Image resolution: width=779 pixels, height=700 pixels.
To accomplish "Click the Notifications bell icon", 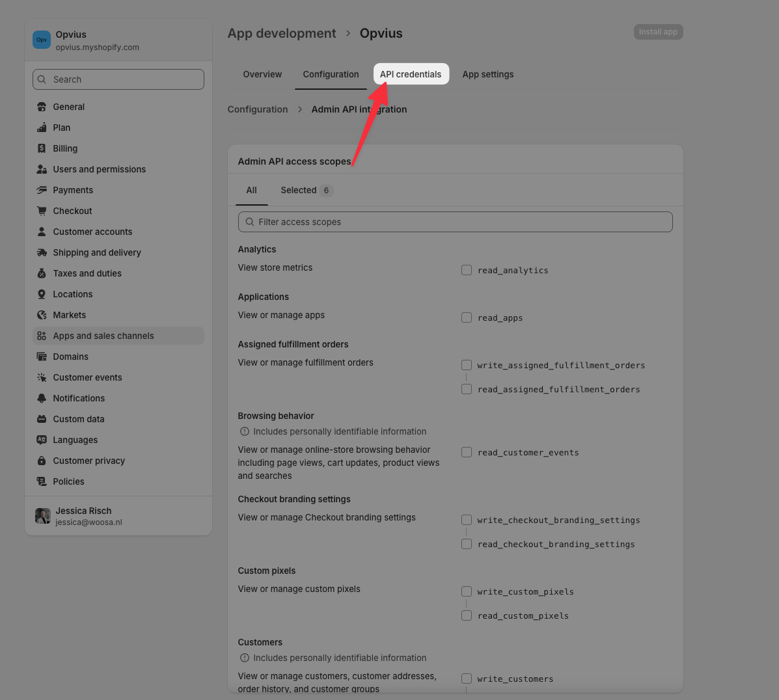I will click(42, 399).
